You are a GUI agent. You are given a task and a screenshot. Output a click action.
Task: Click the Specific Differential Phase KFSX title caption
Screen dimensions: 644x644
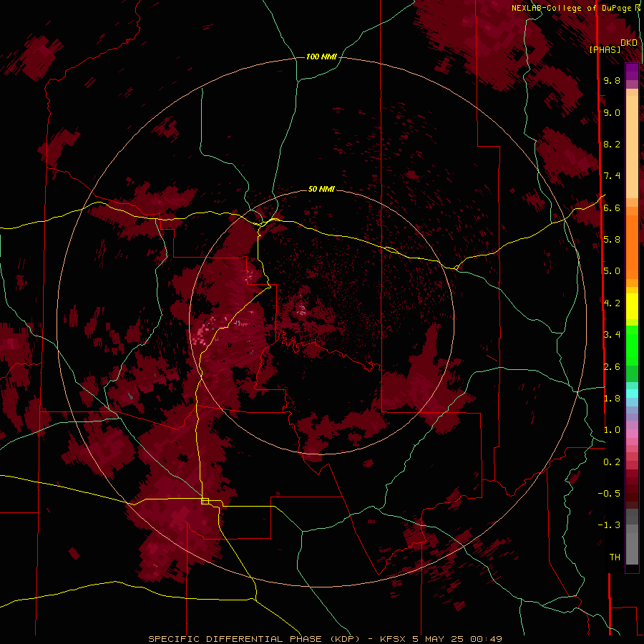click(x=325, y=639)
